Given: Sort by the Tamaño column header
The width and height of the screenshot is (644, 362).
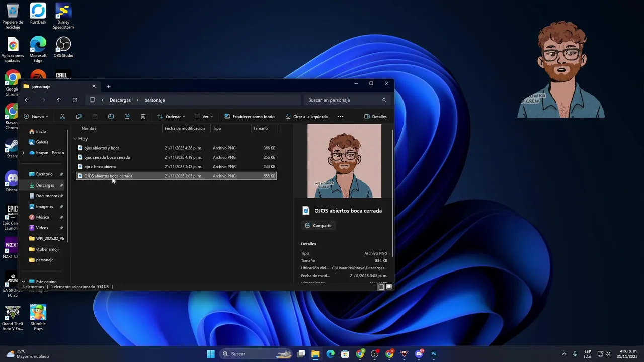Looking at the screenshot, I should pos(260,128).
